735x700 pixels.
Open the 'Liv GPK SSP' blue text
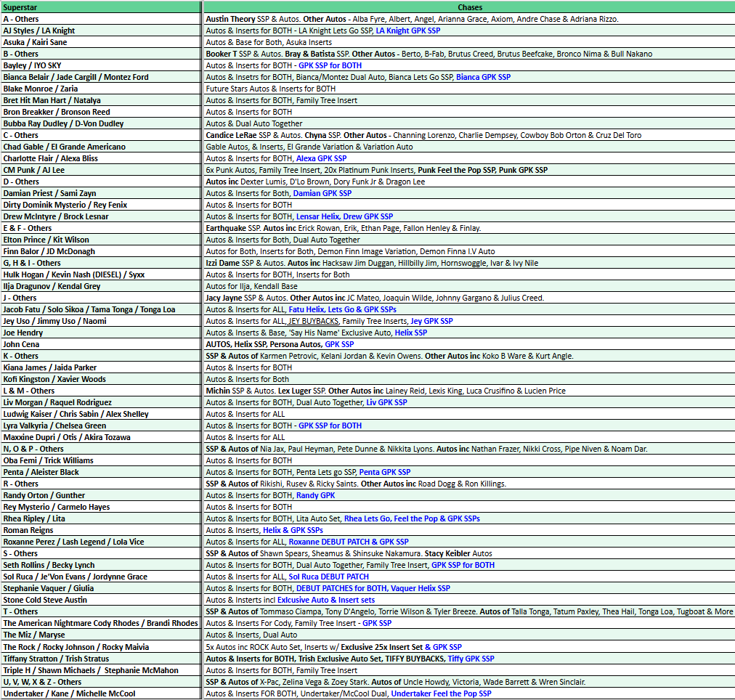click(386, 402)
